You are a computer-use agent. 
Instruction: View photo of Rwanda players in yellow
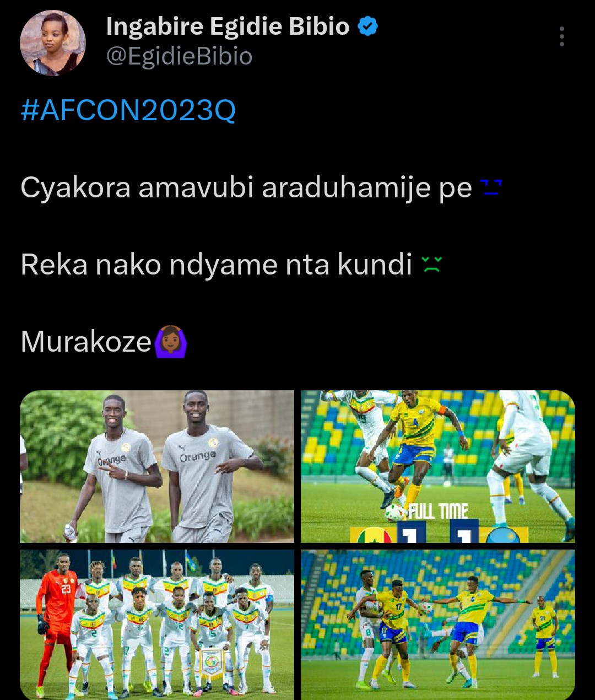438,624
